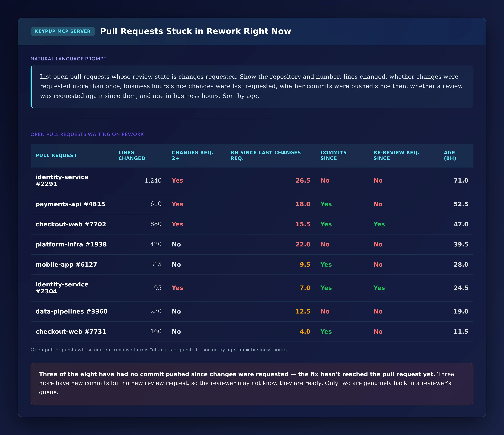Click the BH SINCE LAST CHANGES REQ. header
The height and width of the screenshot is (435, 504).
click(266, 155)
